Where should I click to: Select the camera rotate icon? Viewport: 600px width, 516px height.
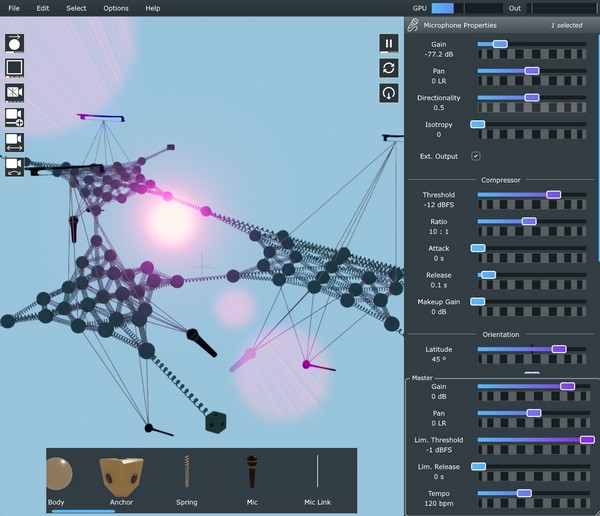point(14,165)
